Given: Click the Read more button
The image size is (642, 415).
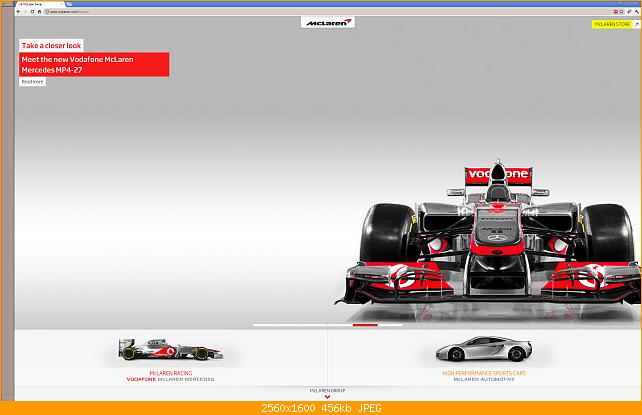Looking at the screenshot, I should [x=32, y=82].
